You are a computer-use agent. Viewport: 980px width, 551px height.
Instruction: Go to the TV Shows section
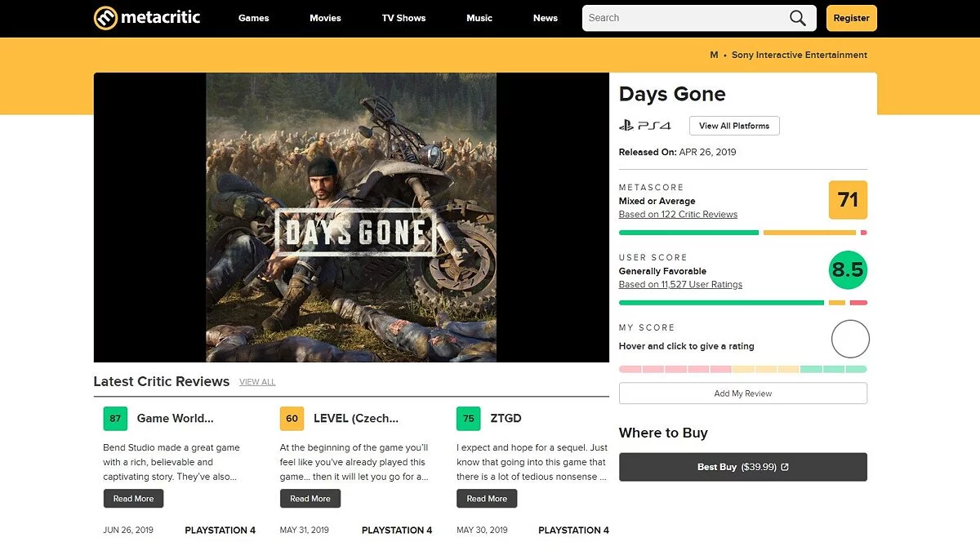pyautogui.click(x=403, y=18)
